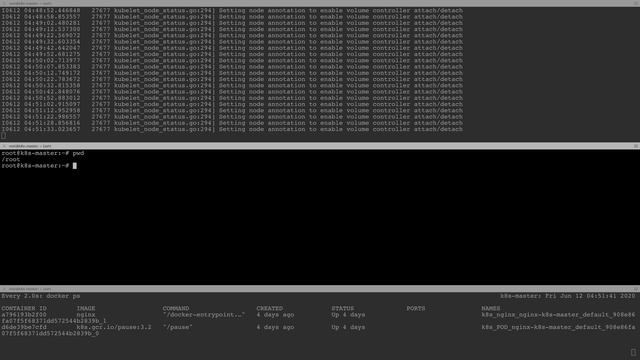Click container ID 'd6de39be7cfd'

tap(24, 327)
